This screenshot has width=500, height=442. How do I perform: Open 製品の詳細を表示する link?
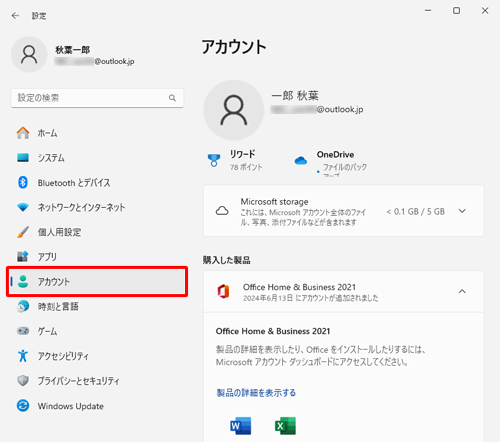tap(256, 393)
